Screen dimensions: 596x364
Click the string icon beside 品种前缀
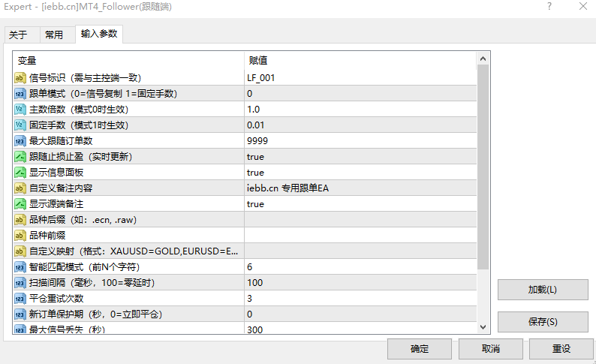pos(20,236)
